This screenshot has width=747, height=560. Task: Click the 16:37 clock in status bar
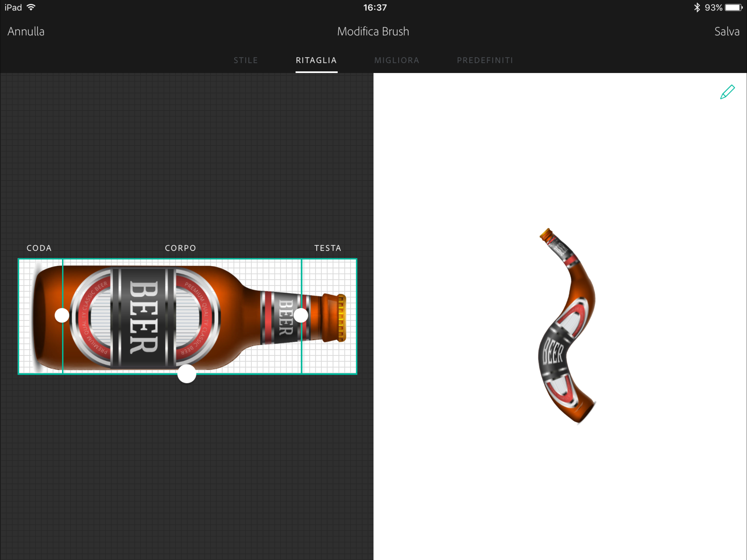[x=375, y=7]
